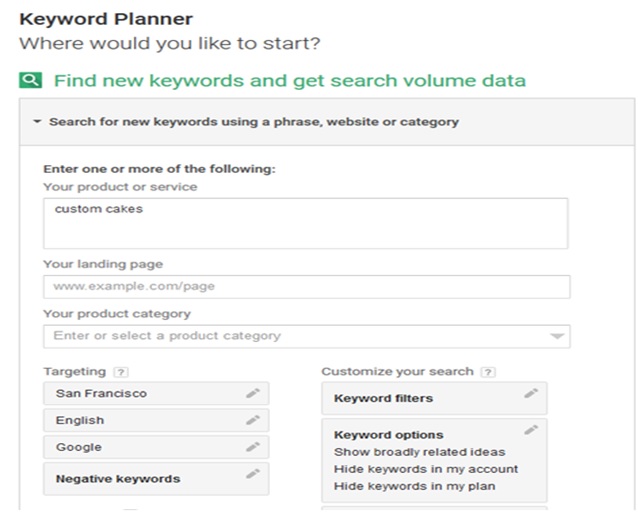This screenshot has width=638, height=514.
Task: Open Targeting help question mark
Action: pyautogui.click(x=121, y=372)
